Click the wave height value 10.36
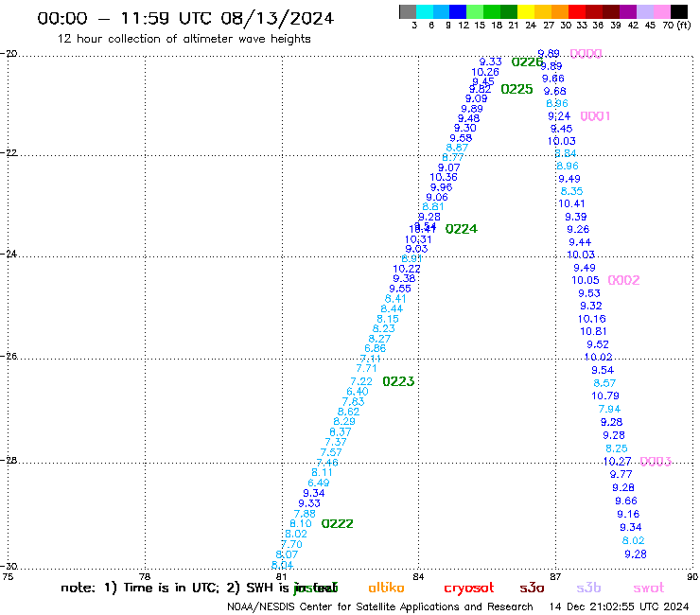700x615 pixels. click(444, 177)
